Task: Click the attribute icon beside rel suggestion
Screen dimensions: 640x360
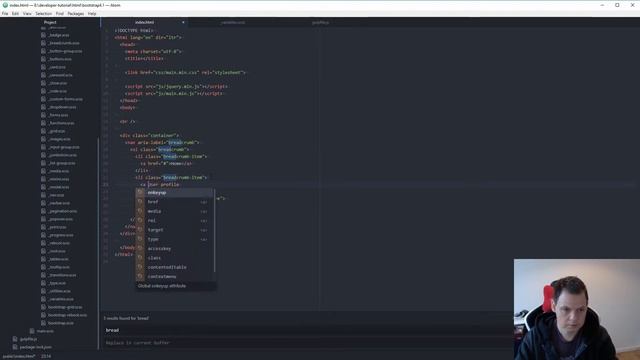Action: click(140, 220)
